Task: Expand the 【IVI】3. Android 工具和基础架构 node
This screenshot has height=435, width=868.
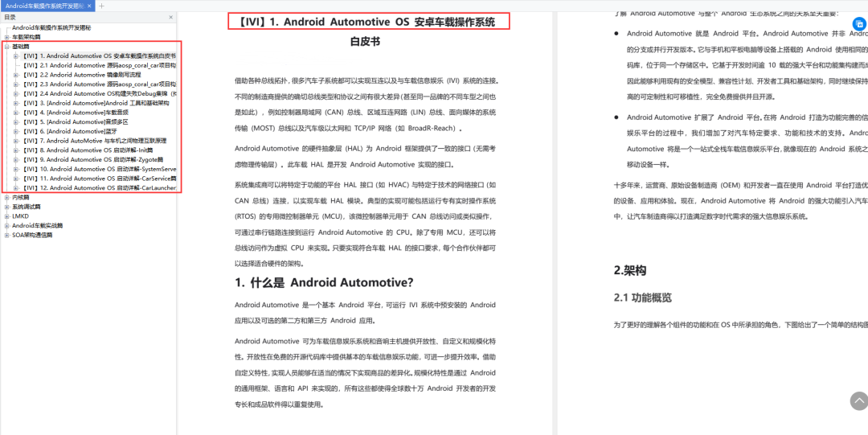Action: [x=15, y=102]
